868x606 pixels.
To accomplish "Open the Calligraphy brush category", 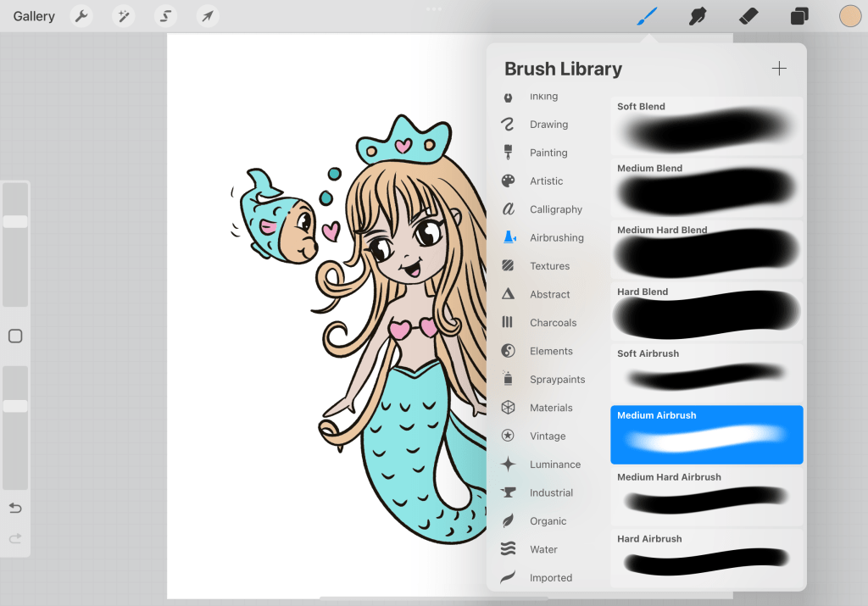I will click(x=555, y=209).
